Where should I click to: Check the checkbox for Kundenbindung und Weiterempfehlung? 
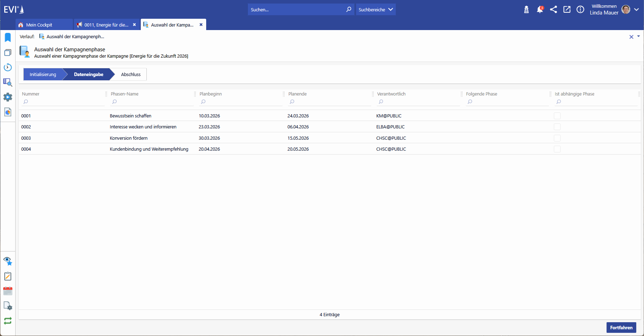point(557,149)
